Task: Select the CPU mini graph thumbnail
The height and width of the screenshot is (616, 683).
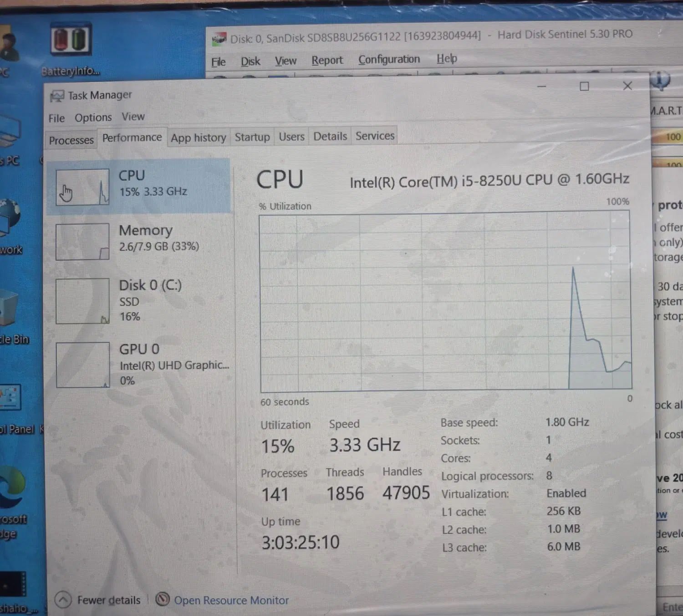Action: coord(82,187)
